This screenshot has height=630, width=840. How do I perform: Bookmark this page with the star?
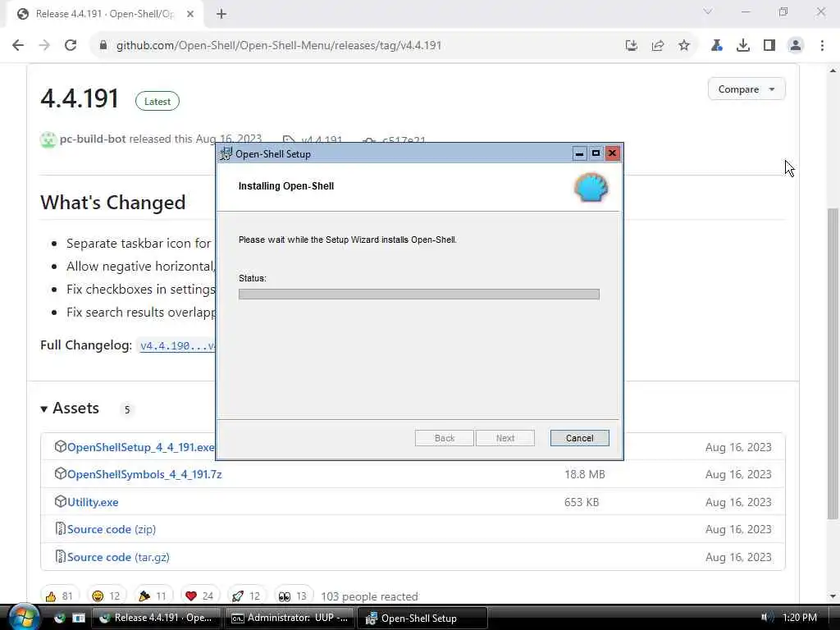click(x=684, y=46)
